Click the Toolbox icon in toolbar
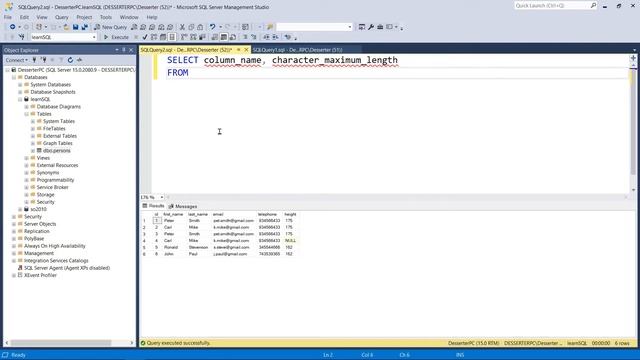 (380, 27)
